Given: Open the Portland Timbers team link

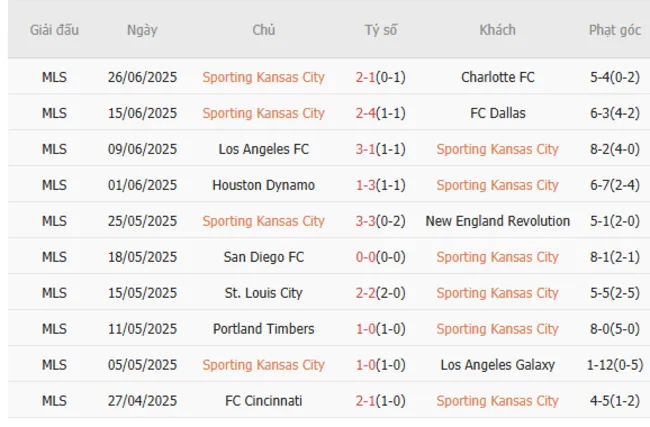Looking at the screenshot, I should pos(263,328).
